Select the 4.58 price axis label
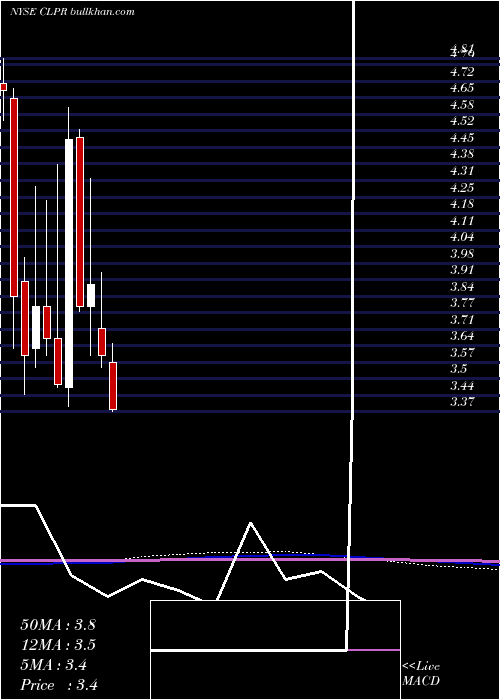Viewport: 500px width, 700px height. pos(462,105)
